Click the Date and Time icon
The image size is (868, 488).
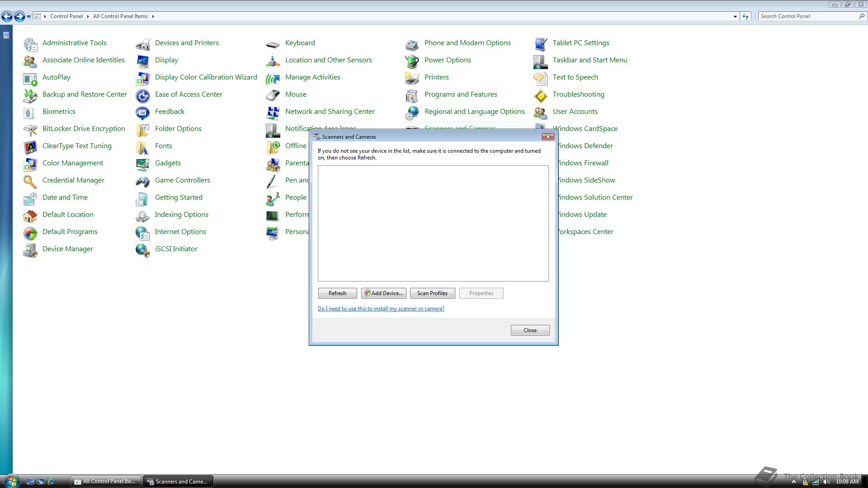(x=30, y=198)
